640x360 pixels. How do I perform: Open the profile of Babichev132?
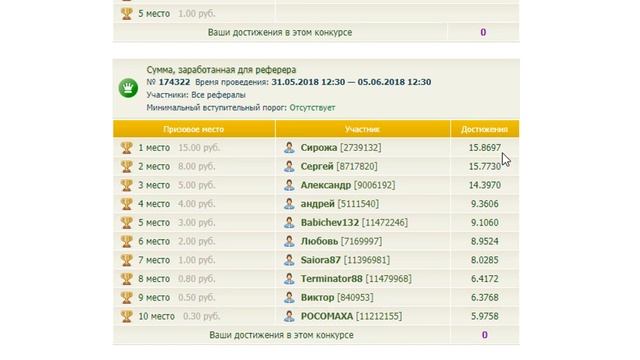pyautogui.click(x=330, y=223)
